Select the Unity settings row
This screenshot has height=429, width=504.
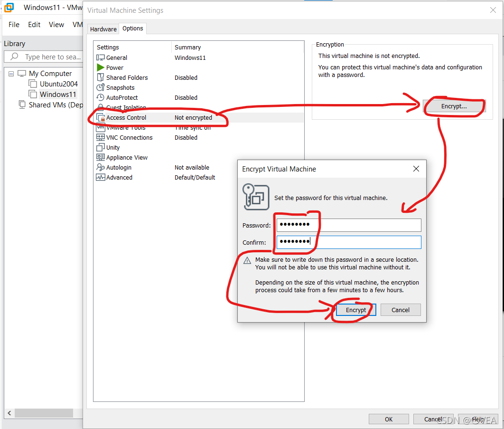pyautogui.click(x=199, y=147)
